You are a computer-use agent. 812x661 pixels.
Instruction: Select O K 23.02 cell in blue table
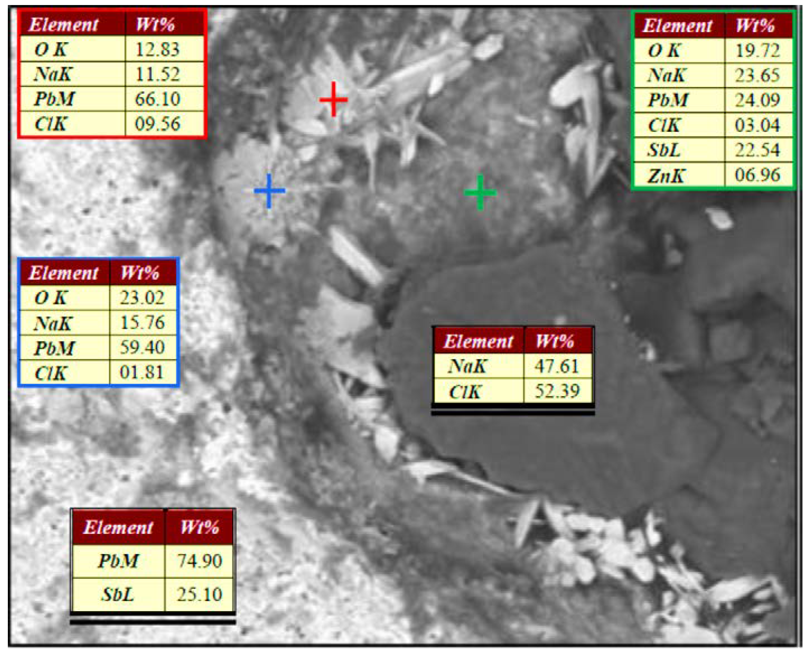[142, 298]
